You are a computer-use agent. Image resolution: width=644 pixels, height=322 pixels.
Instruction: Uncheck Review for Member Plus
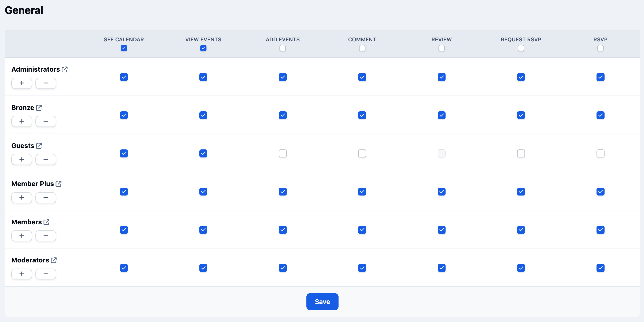tap(442, 192)
